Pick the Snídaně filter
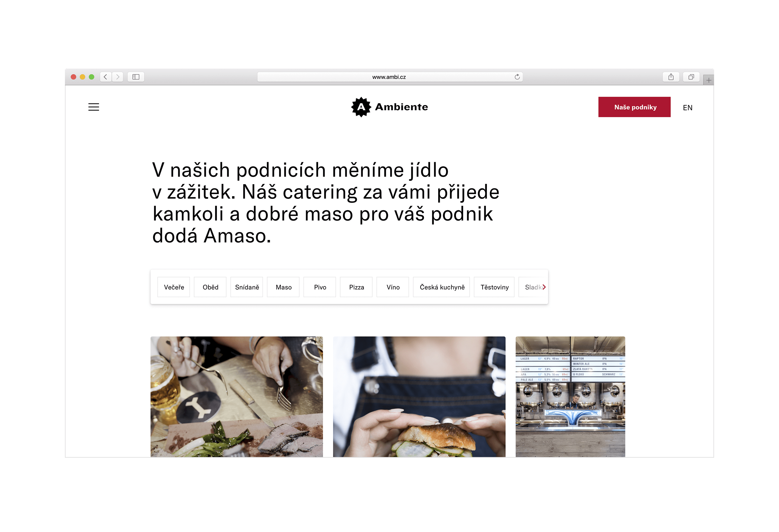Viewport: 779px width, 532px height. [247, 287]
